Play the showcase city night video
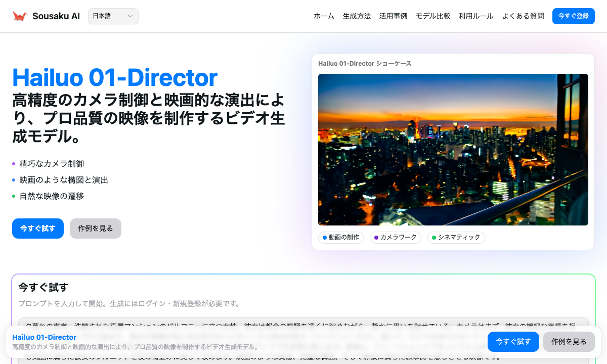 pos(453,150)
